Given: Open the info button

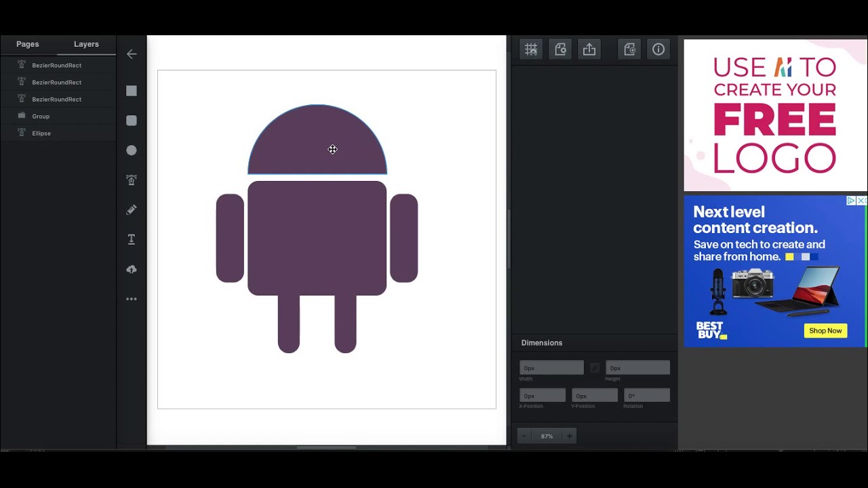Looking at the screenshot, I should point(658,49).
